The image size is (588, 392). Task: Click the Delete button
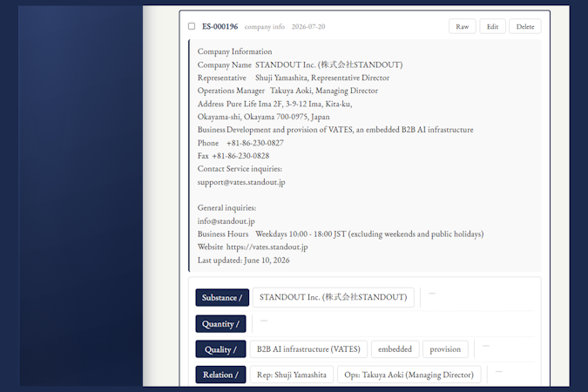[x=525, y=27]
